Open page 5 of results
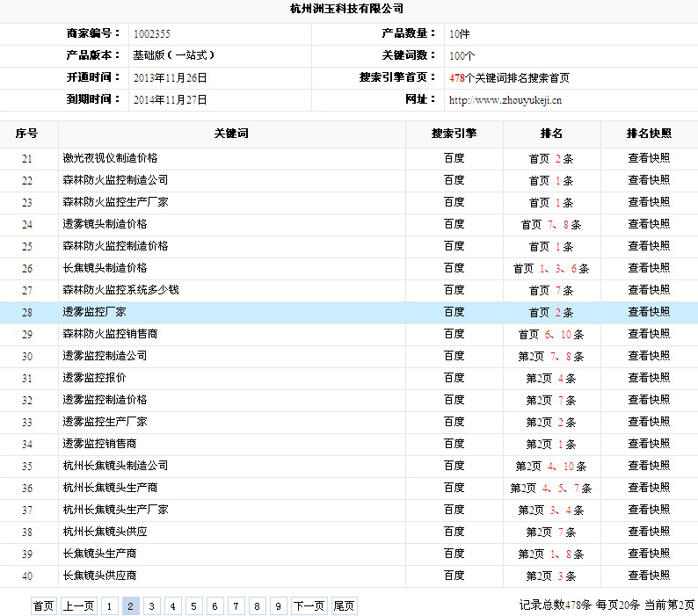The width and height of the screenshot is (698, 616). (193, 605)
